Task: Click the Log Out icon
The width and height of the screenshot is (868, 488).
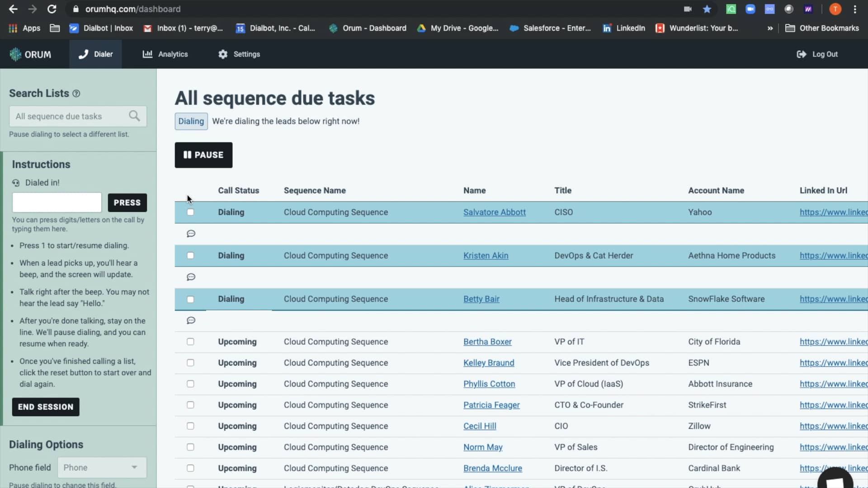Action: [801, 54]
